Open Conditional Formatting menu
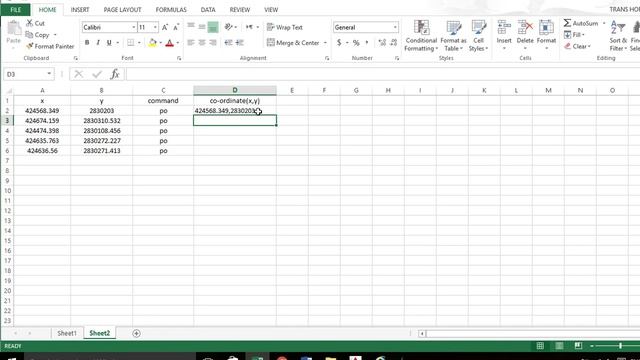 tap(421, 36)
